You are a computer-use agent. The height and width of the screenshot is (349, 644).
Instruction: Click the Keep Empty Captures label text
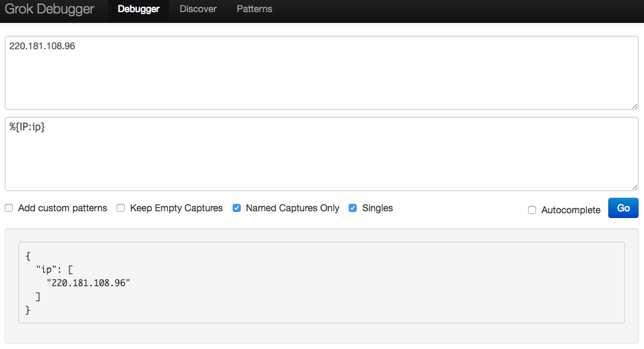coord(176,208)
